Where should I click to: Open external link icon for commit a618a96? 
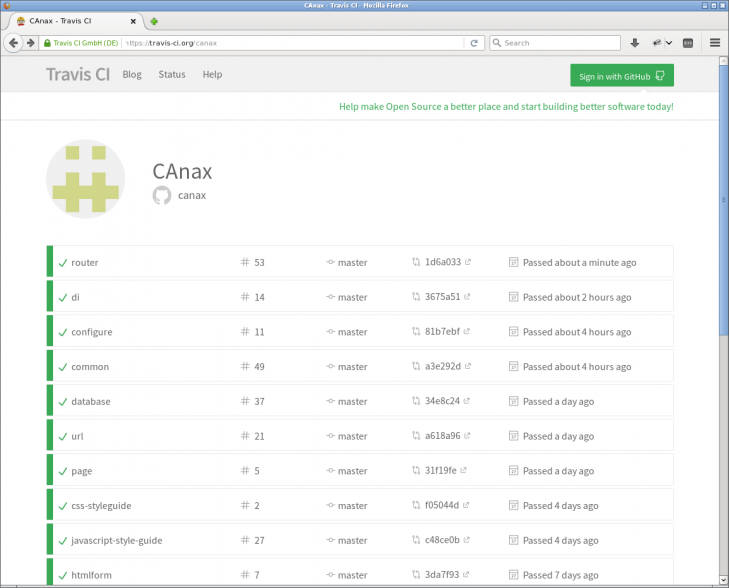pos(467,436)
